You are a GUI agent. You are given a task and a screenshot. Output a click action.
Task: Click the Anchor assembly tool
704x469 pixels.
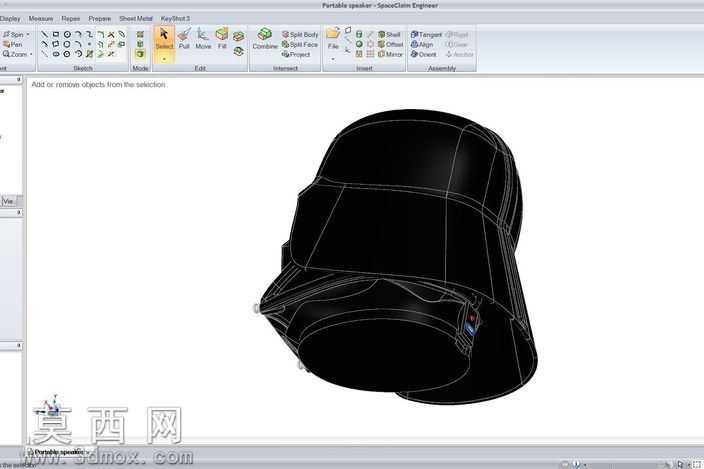pyautogui.click(x=459, y=54)
